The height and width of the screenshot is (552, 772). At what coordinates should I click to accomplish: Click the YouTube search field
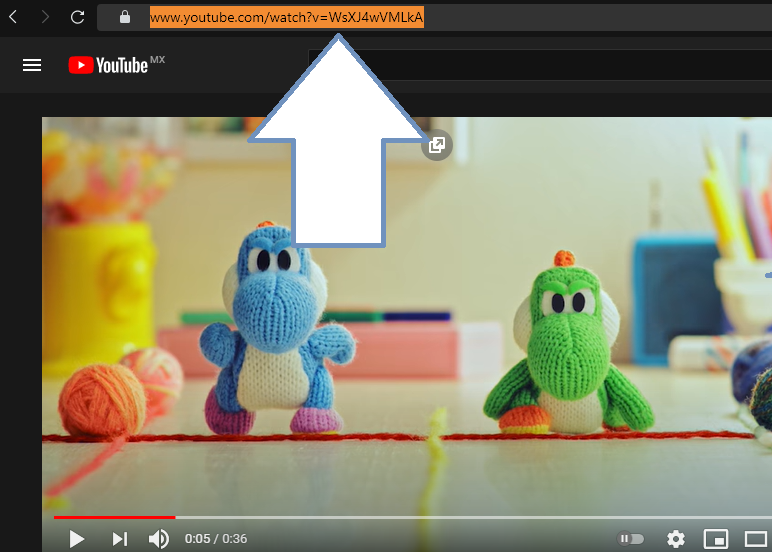pos(540,65)
